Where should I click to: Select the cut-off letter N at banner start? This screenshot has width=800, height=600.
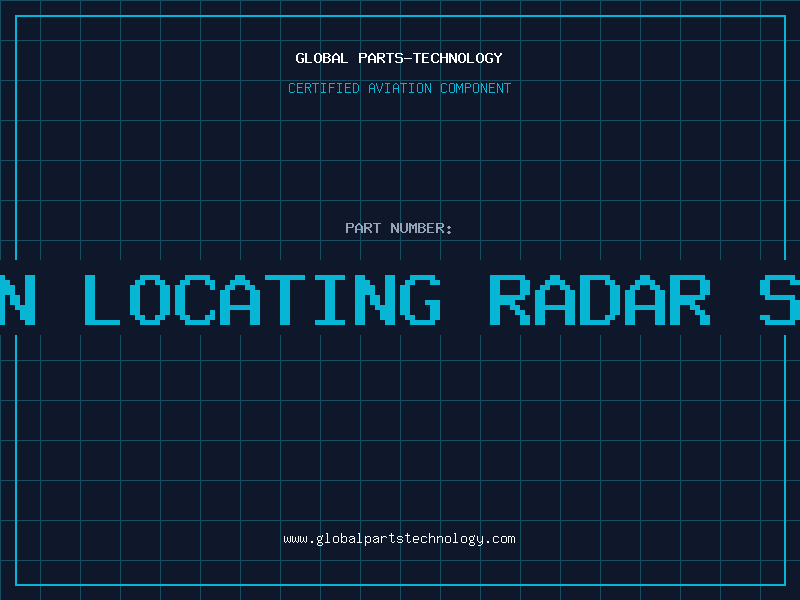pyautogui.click(x=18, y=299)
